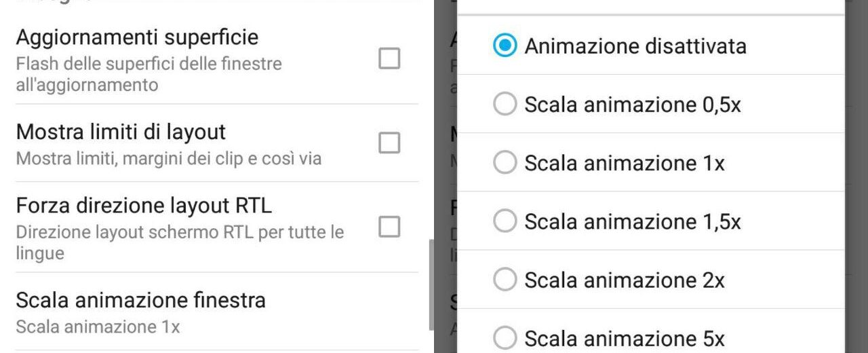Image resolution: width=868 pixels, height=353 pixels.
Task: Click the Scala animazione 5x option label
Action: pos(625,337)
